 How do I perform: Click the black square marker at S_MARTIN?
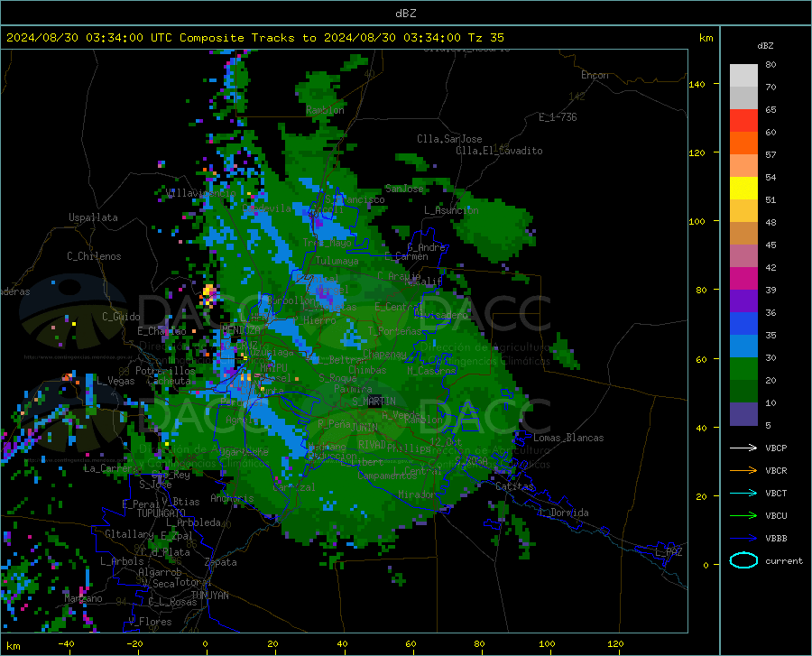pyautogui.click(x=375, y=402)
